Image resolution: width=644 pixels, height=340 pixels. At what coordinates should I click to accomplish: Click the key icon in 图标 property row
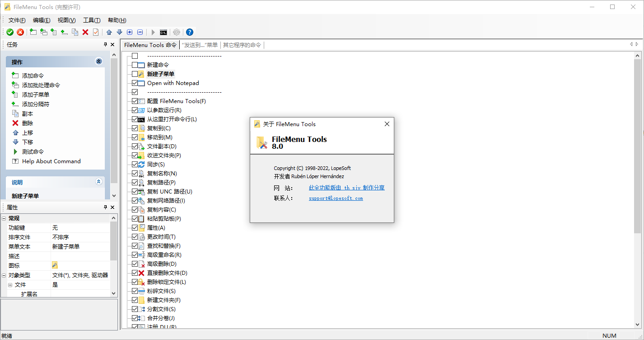click(55, 265)
